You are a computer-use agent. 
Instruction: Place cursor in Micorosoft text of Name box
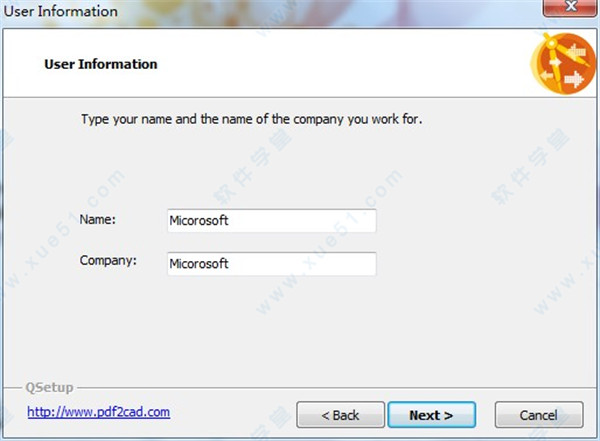pyautogui.click(x=199, y=220)
